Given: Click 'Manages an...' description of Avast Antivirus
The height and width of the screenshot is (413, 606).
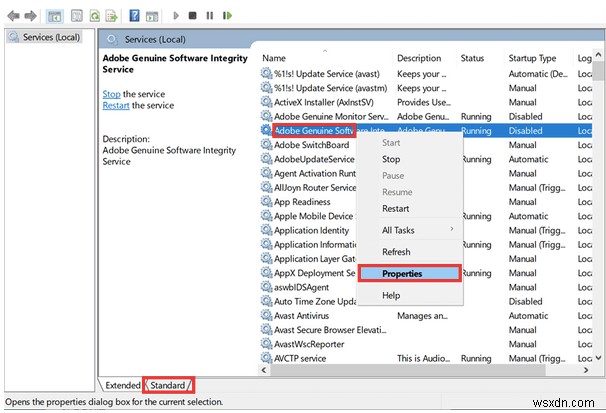Looking at the screenshot, I should (422, 316).
